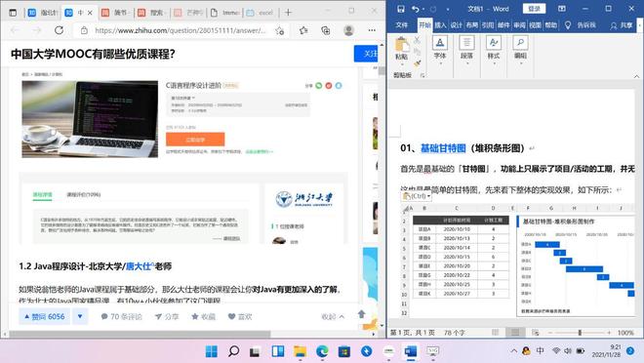Open Edge Favorites list
644x363 pixels.
pyautogui.click(x=303, y=30)
